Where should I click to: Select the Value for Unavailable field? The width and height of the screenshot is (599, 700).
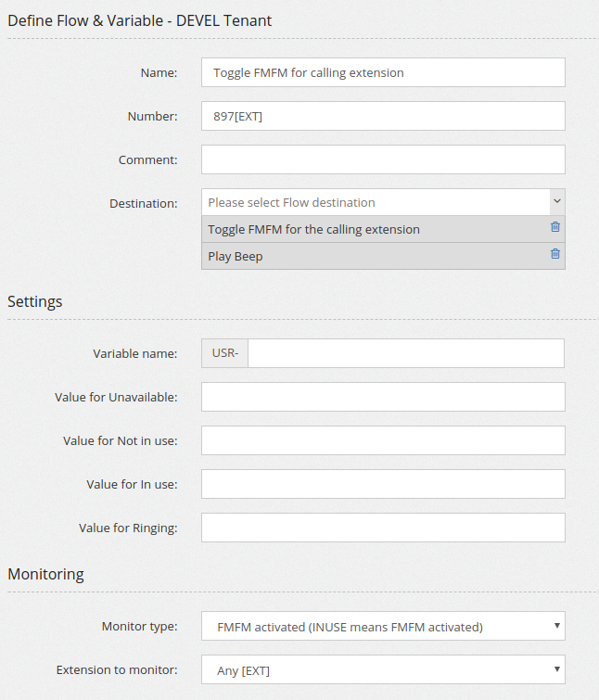383,397
